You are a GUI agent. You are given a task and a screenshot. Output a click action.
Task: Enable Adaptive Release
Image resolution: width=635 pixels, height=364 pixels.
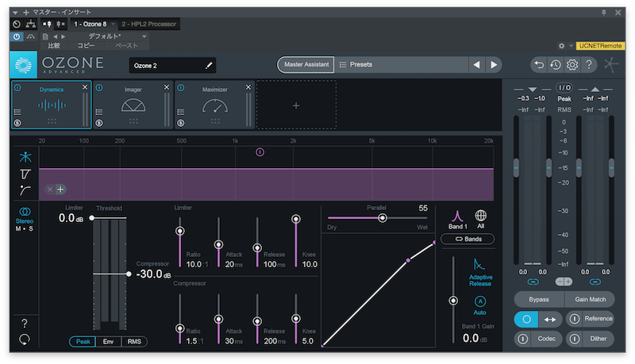point(480,273)
